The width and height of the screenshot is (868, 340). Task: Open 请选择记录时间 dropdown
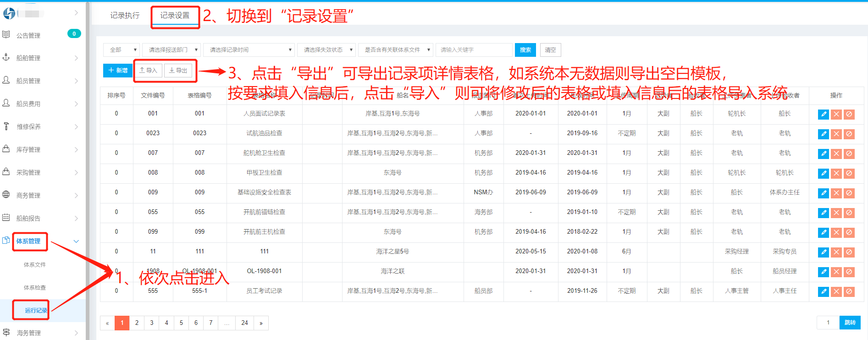click(x=249, y=49)
